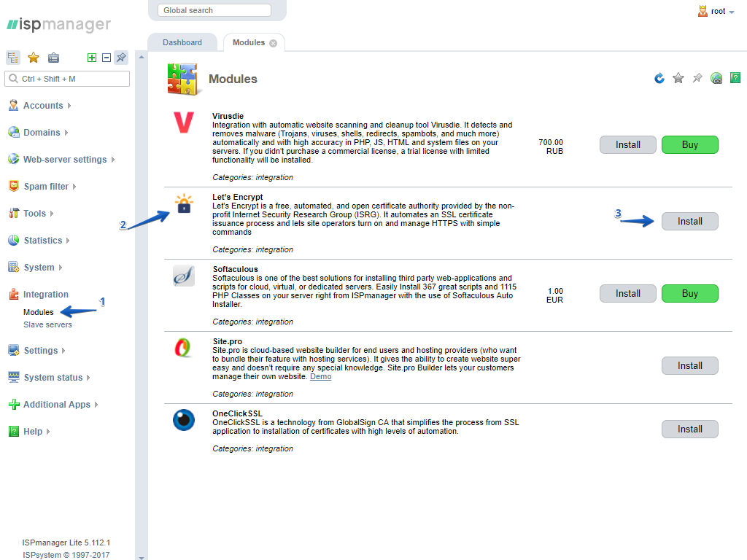Click the Virusdie module logo
Image resolution: width=747 pixels, height=560 pixels.
(183, 122)
